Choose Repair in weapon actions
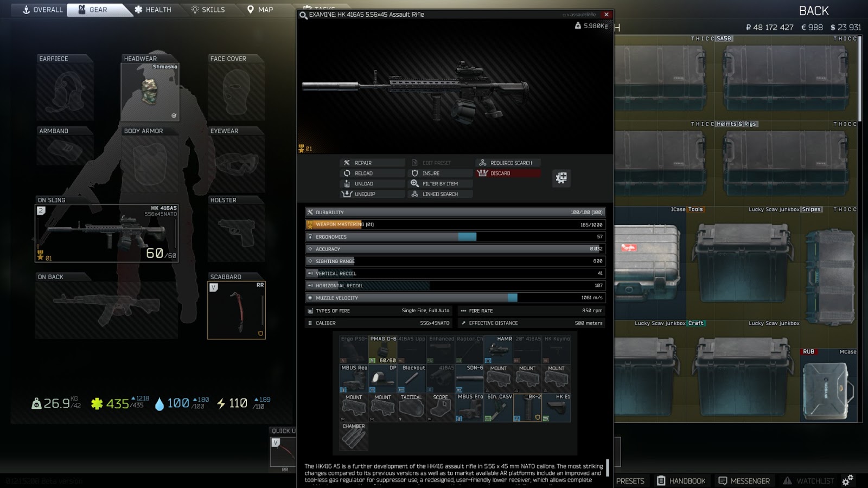 tap(373, 163)
